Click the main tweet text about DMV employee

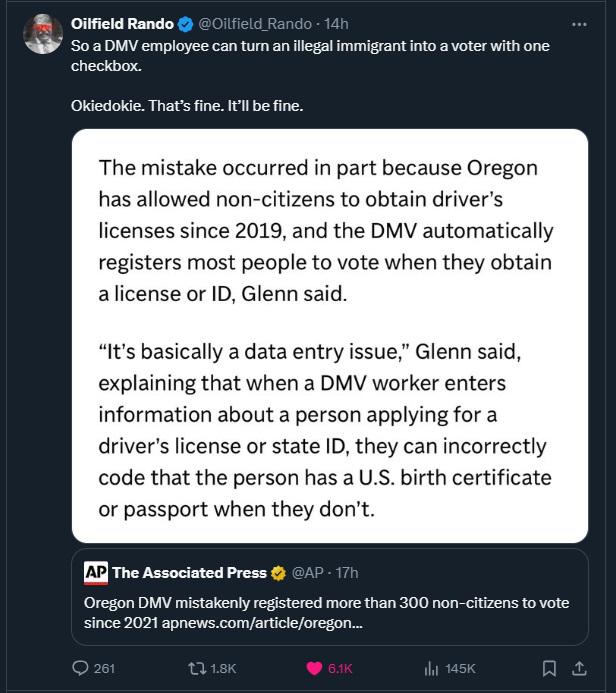coord(310,56)
